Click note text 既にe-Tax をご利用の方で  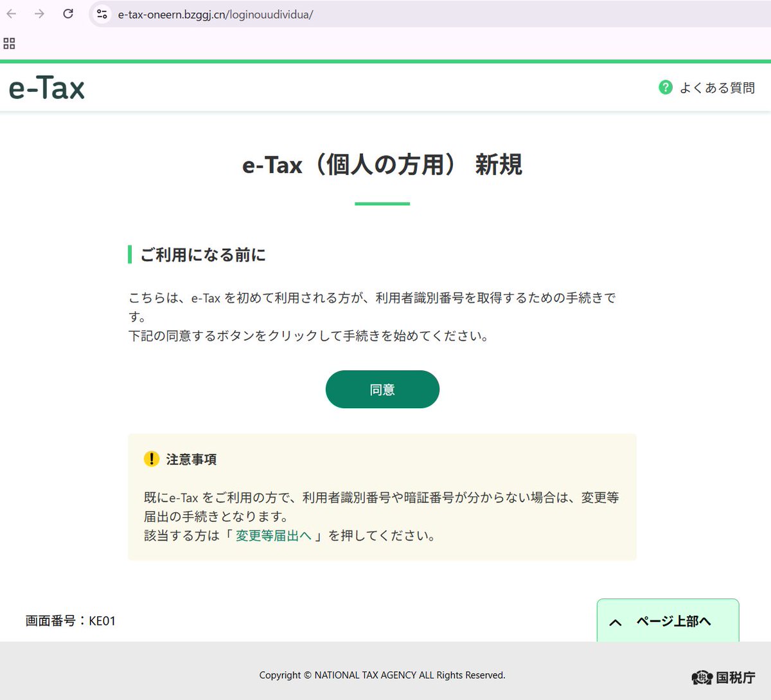pos(382,507)
